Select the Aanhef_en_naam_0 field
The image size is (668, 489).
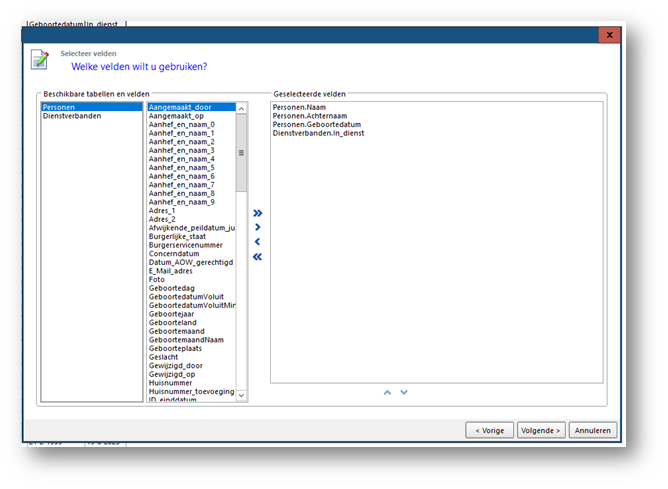click(x=191, y=124)
